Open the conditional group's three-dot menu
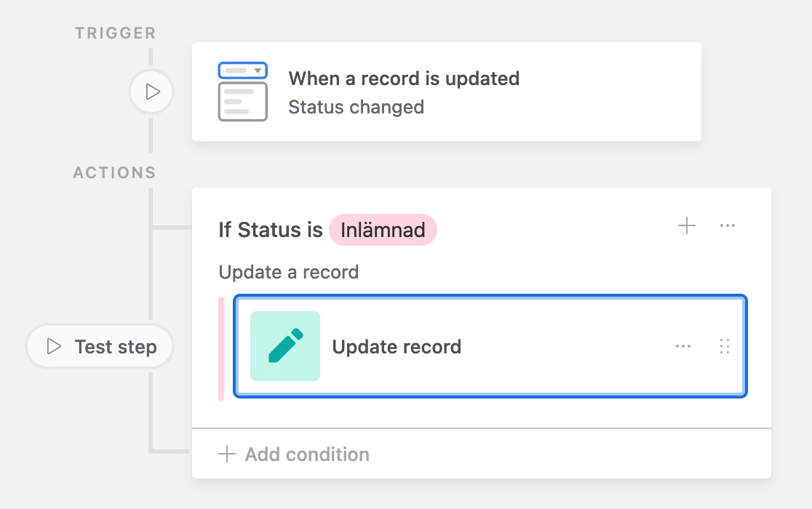 pyautogui.click(x=728, y=226)
